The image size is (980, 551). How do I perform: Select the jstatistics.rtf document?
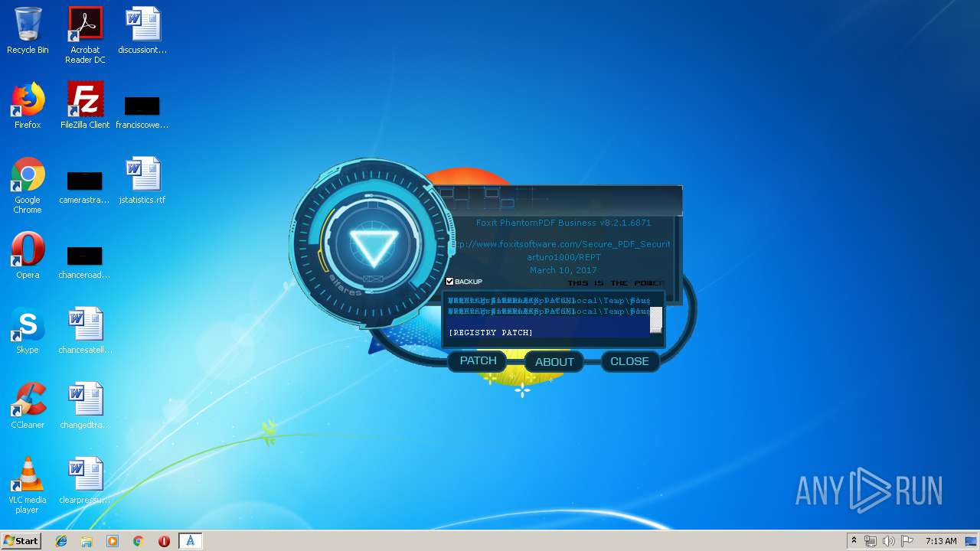point(142,181)
